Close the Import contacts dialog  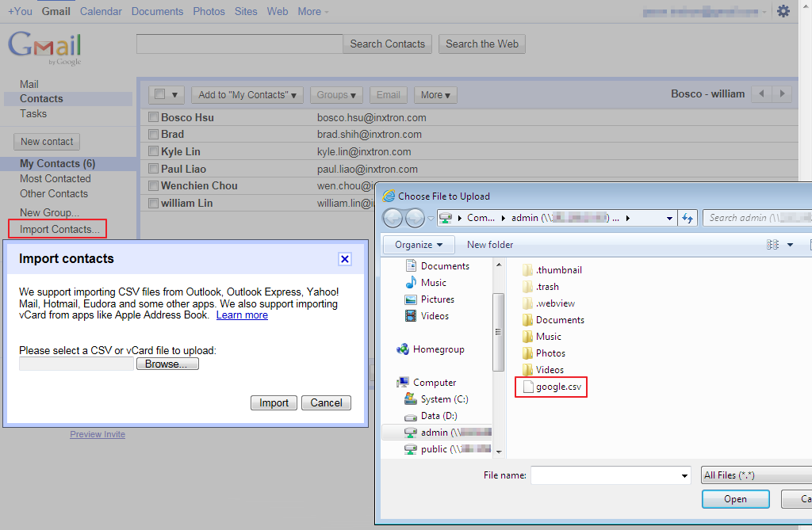(345, 259)
